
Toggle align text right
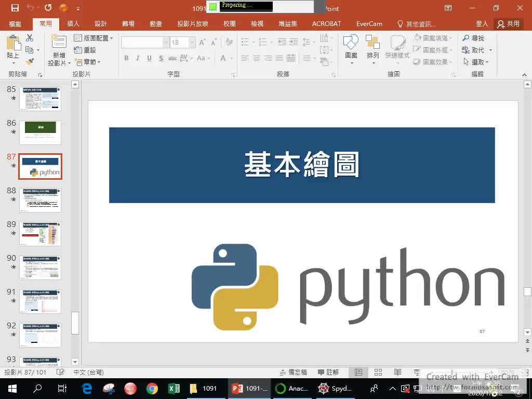click(x=268, y=58)
